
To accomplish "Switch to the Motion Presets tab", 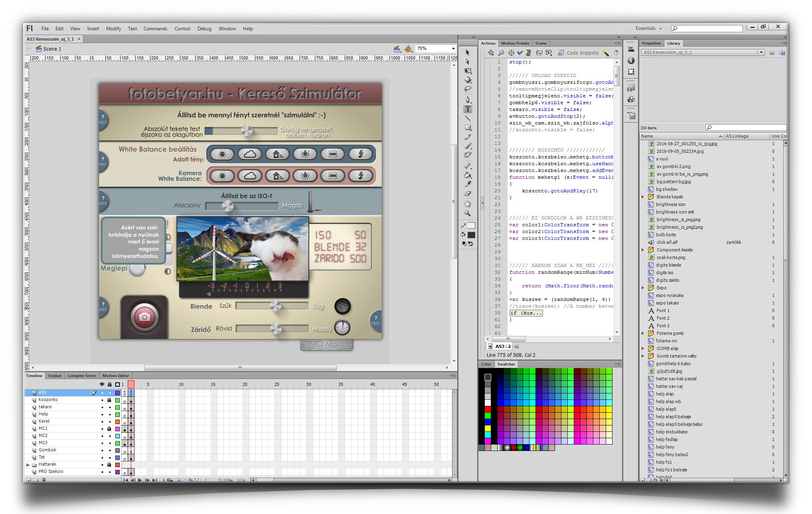I will [x=515, y=43].
